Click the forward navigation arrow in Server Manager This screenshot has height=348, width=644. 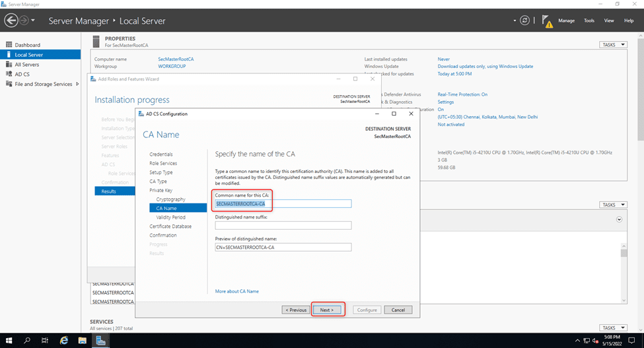pyautogui.click(x=24, y=20)
